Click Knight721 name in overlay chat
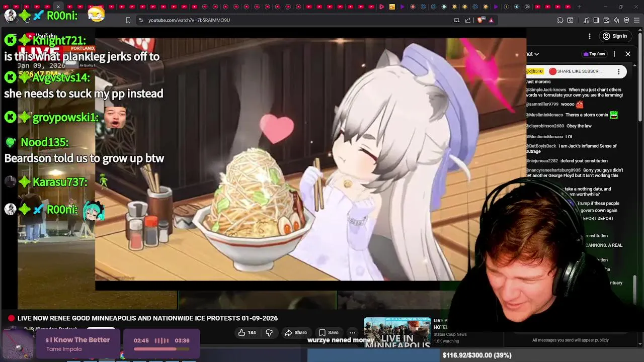This screenshot has width=644, height=362. (59, 40)
